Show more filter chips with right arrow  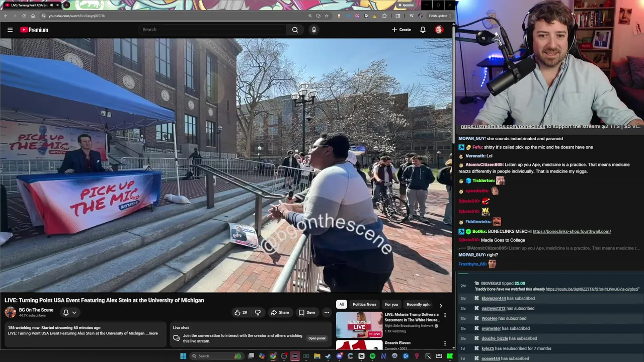[x=441, y=305]
